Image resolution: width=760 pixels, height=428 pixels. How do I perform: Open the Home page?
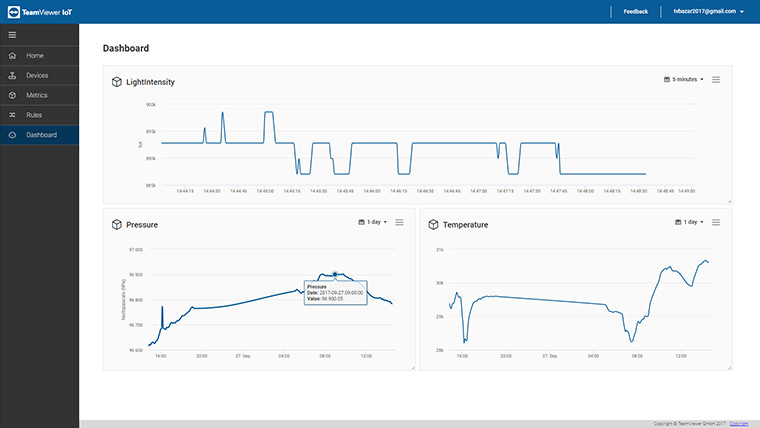pyautogui.click(x=34, y=55)
